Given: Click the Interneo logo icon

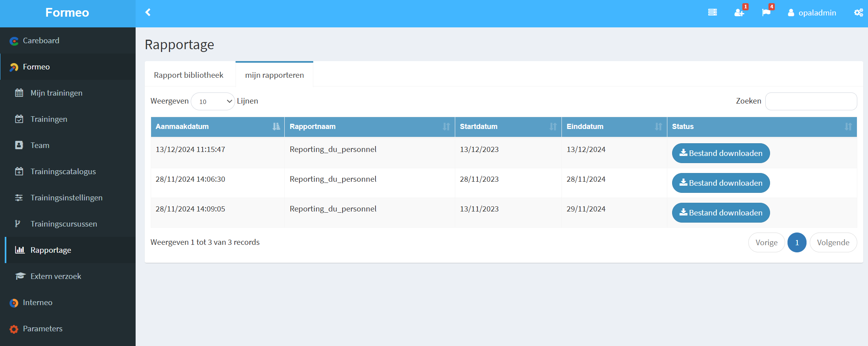Looking at the screenshot, I should coord(14,303).
